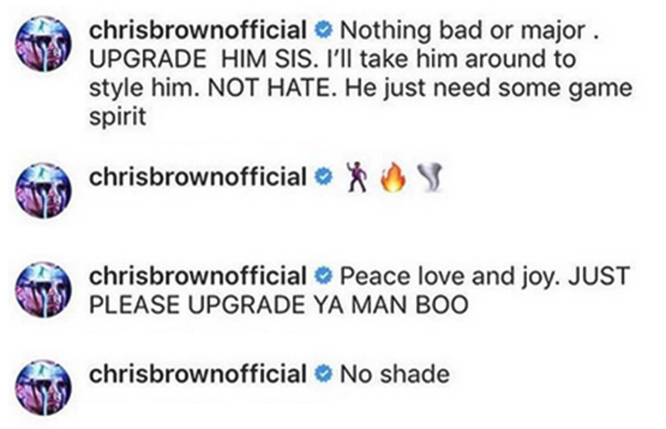Open chrisbrownofficial username on 'Peace love' comment
The image size is (666, 429).
click(x=198, y=276)
